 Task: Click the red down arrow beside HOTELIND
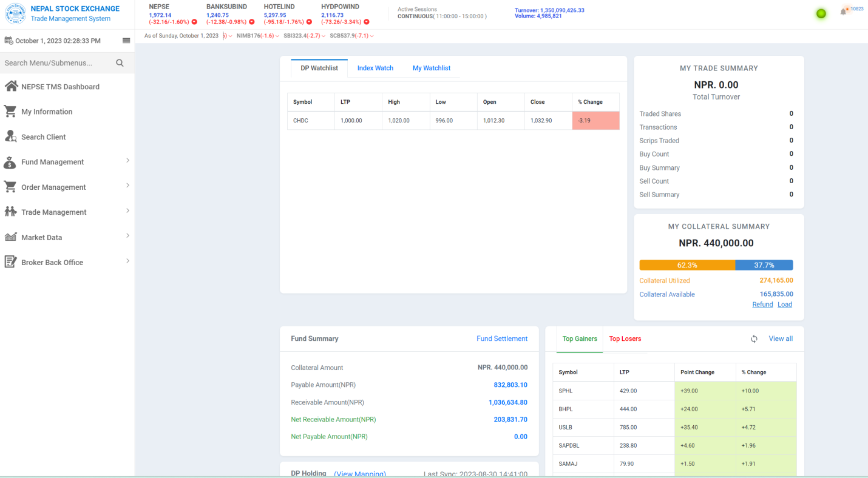[x=309, y=22]
